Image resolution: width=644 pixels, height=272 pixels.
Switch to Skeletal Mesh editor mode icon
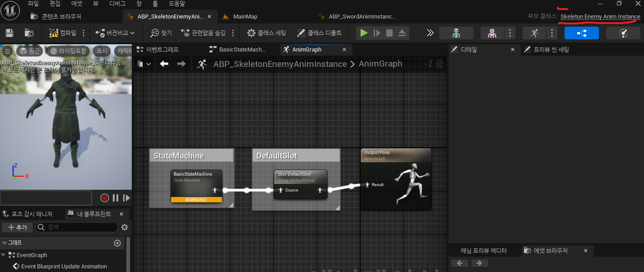tap(491, 33)
